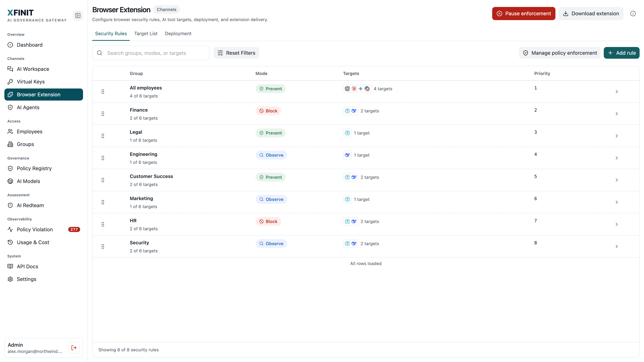Image resolution: width=644 pixels, height=362 pixels.
Task: Open AI Workspace in sidebar
Action: coord(44,69)
